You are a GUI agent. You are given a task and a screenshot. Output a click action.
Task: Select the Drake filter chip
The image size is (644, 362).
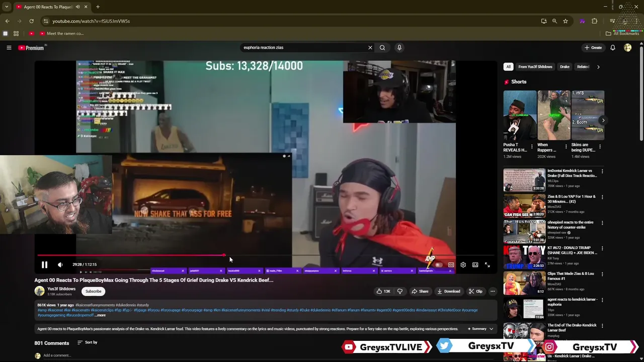click(565, 67)
